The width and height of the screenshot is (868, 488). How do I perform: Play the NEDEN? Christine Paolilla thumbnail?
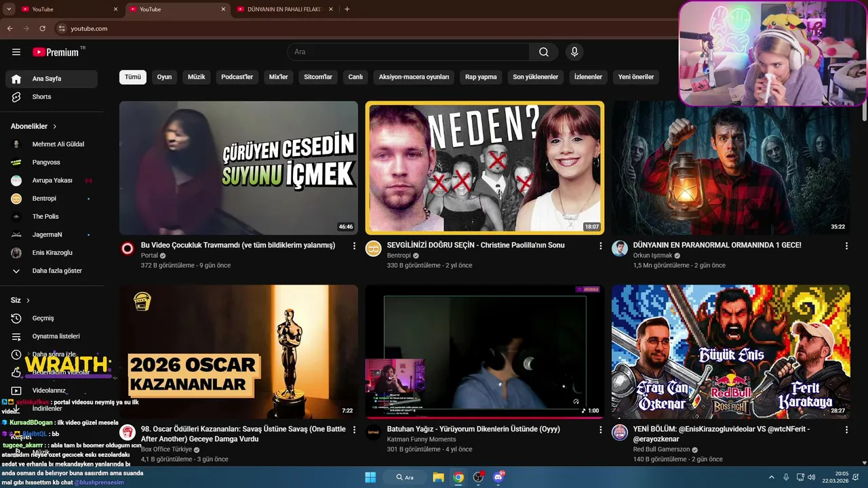click(485, 168)
